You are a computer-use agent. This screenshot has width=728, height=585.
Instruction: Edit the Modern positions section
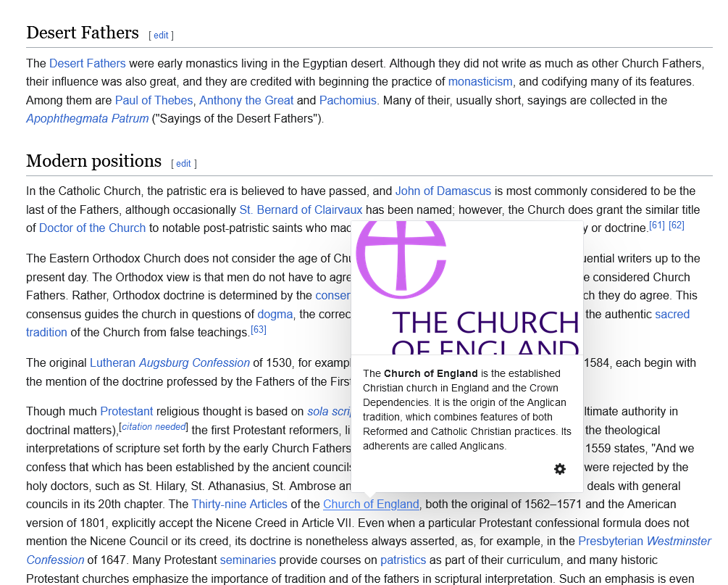183,164
